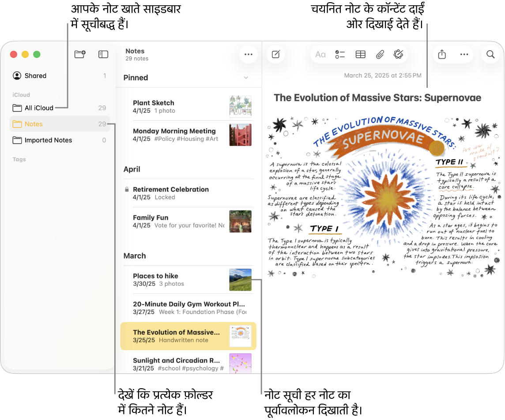Screen dimensions: 505x420
Task: Click the lock icon on Retirement Celebration
Action: (127, 189)
